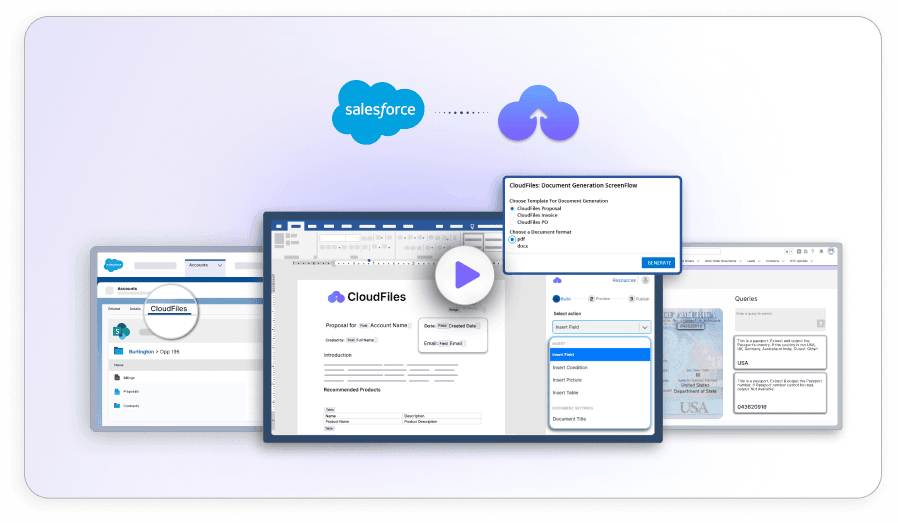Click the passport image thumbnail

tap(693, 364)
